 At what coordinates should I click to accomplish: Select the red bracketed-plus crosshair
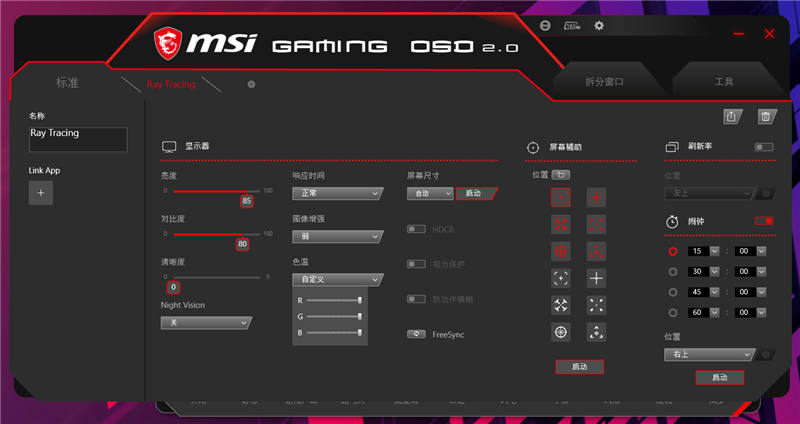pyautogui.click(x=561, y=197)
